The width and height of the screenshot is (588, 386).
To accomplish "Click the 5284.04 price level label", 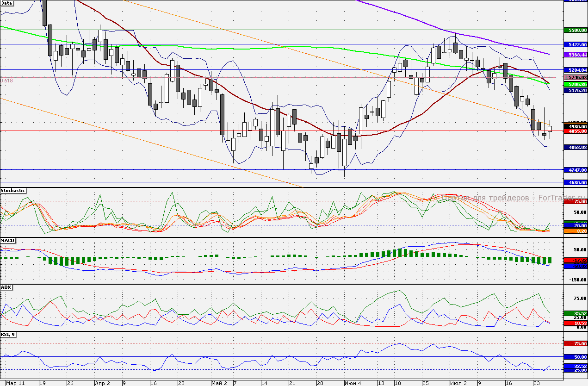I will (x=576, y=69).
